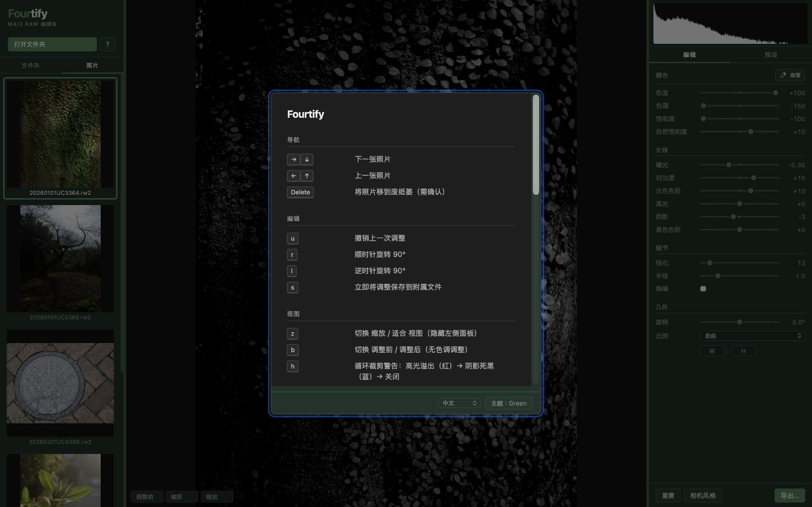812x507 pixels.
Task: Click the 色温 temperature slider handle
Action: (x=775, y=93)
